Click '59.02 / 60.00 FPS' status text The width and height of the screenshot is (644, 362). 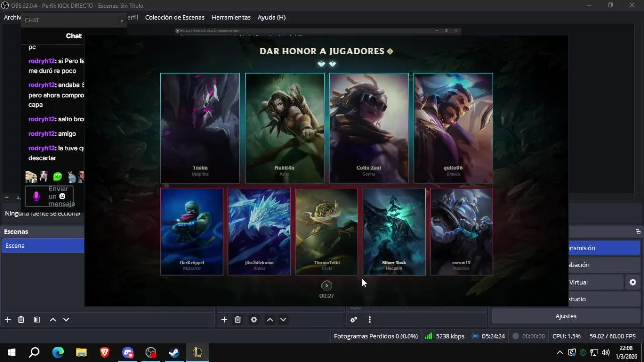point(613,336)
